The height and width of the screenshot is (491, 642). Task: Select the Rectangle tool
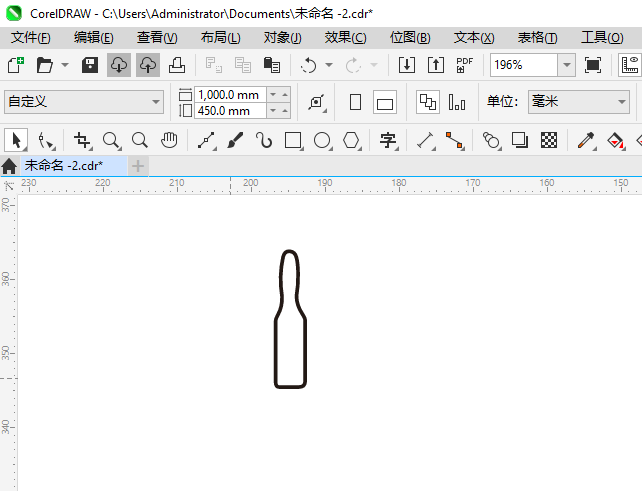click(293, 140)
